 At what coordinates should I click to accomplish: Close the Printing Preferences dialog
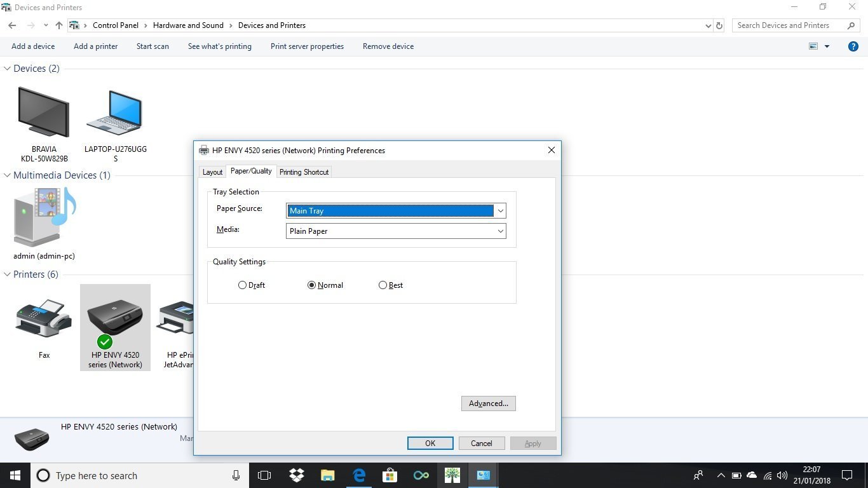coord(551,151)
